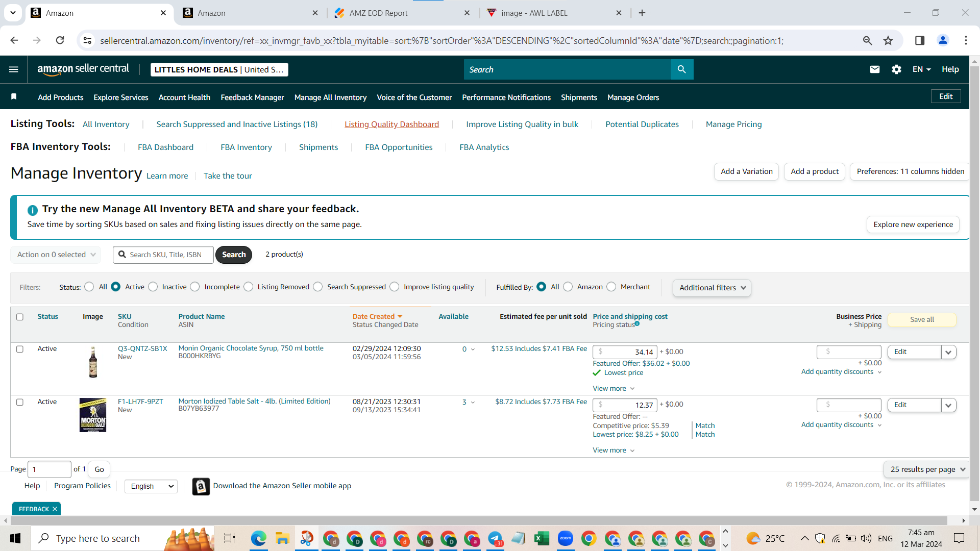Image resolution: width=980 pixels, height=551 pixels.
Task: Reload the page with browser refresh icon
Action: [60, 40]
